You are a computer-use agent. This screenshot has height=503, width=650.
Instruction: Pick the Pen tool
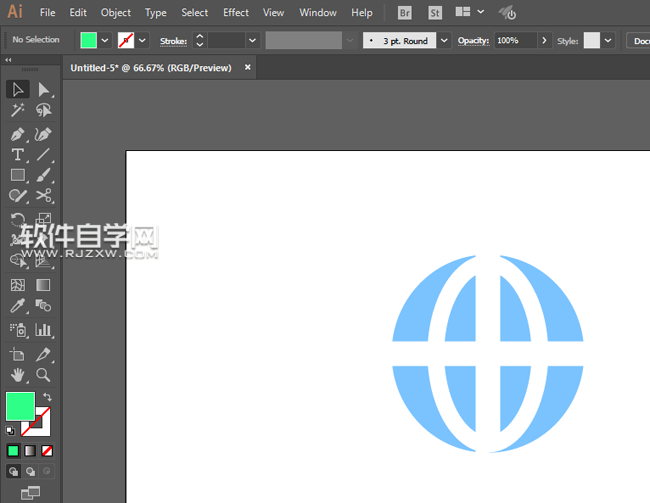18,134
